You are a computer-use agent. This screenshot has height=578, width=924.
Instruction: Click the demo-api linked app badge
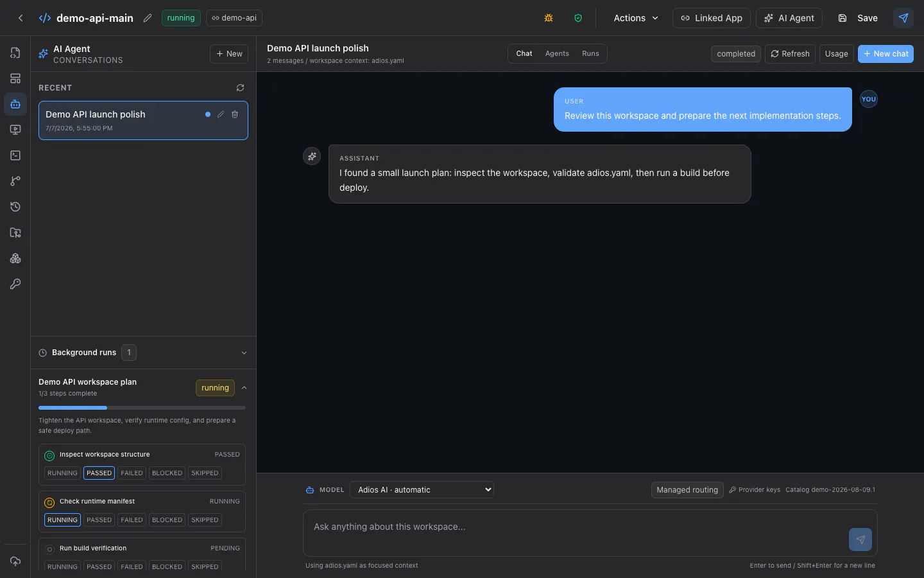[234, 18]
